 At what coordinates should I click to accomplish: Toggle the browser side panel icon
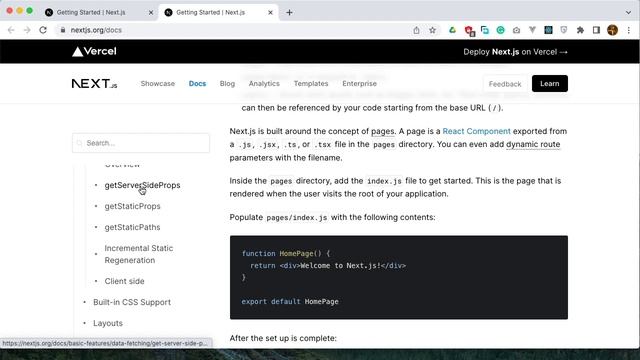pyautogui.click(x=596, y=30)
